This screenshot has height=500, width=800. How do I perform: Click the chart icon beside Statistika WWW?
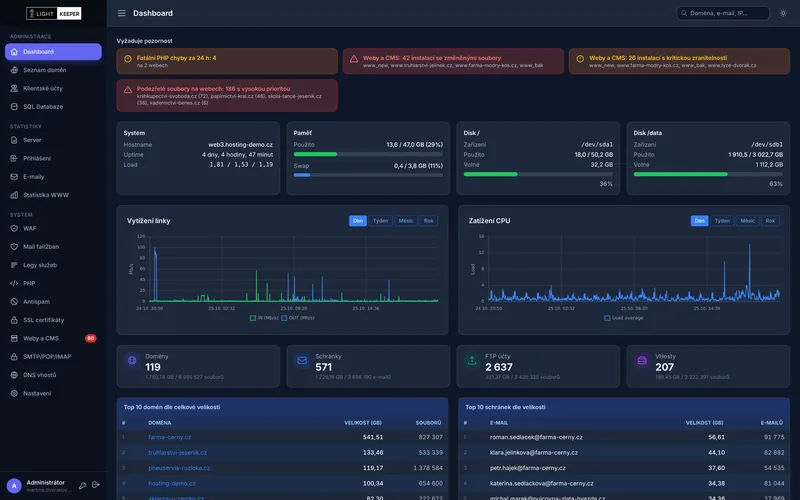tap(14, 195)
